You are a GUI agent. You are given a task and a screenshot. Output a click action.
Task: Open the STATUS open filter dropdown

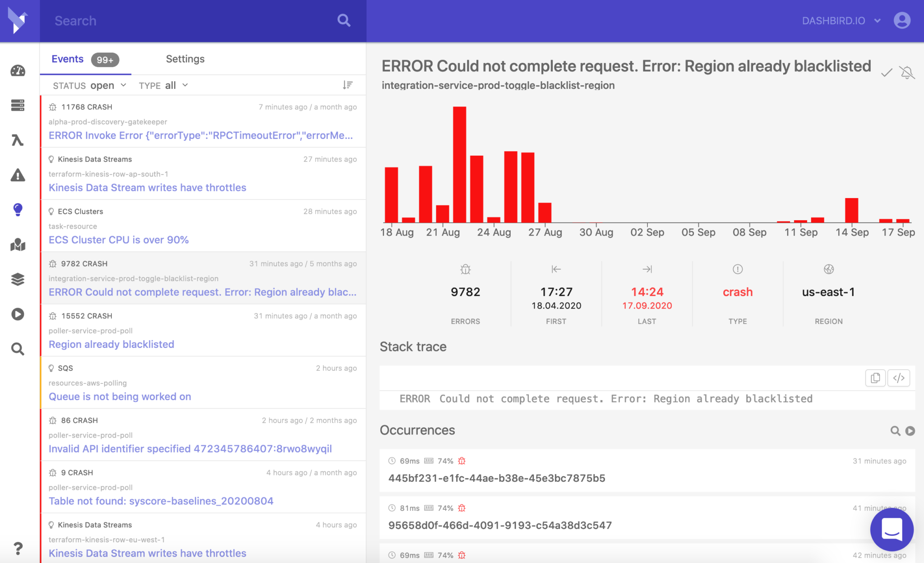pyautogui.click(x=89, y=85)
